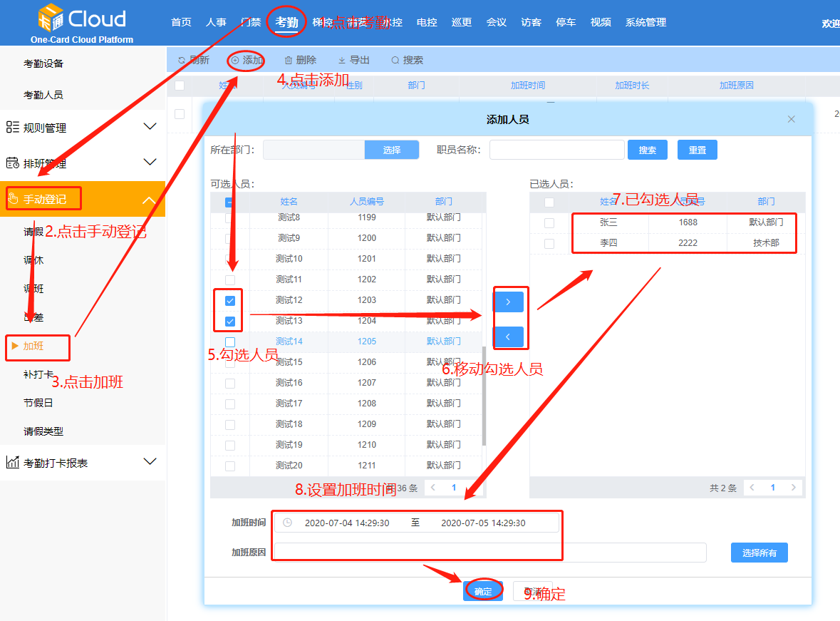
Task: Click the 添加 add icon
Action: coord(234,60)
